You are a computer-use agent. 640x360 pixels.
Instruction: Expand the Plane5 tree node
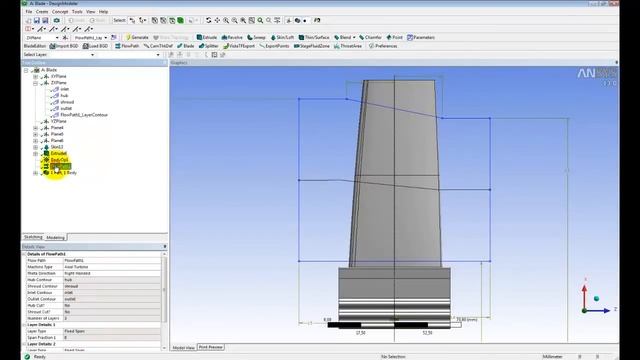tap(36, 134)
